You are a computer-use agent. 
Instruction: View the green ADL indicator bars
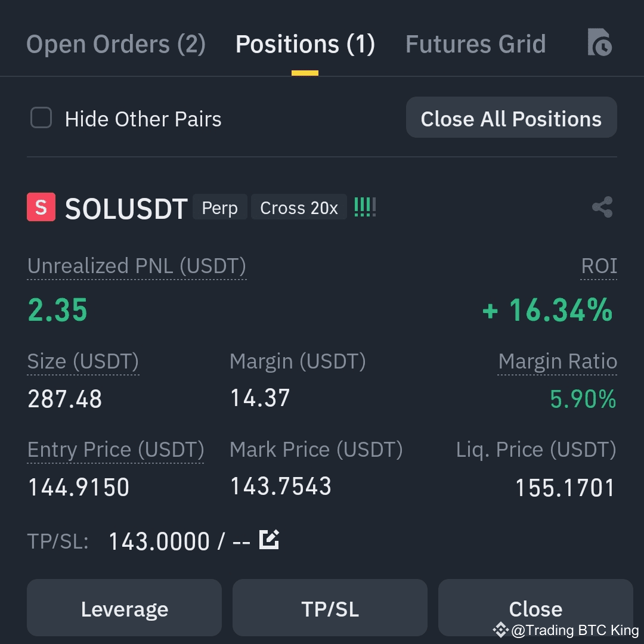[x=365, y=207]
